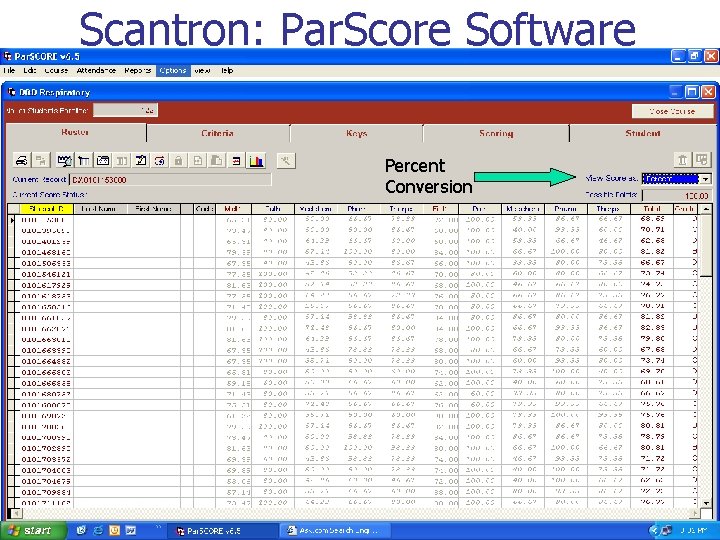Click the red Mult column header
Image resolution: width=720 pixels, height=540 pixels.
(233, 209)
